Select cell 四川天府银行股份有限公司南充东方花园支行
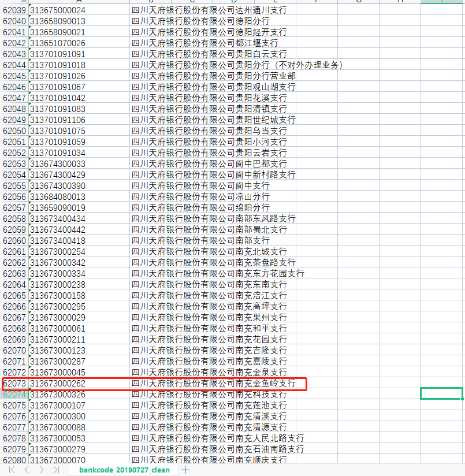The height and width of the screenshot is (476, 465). point(218,273)
